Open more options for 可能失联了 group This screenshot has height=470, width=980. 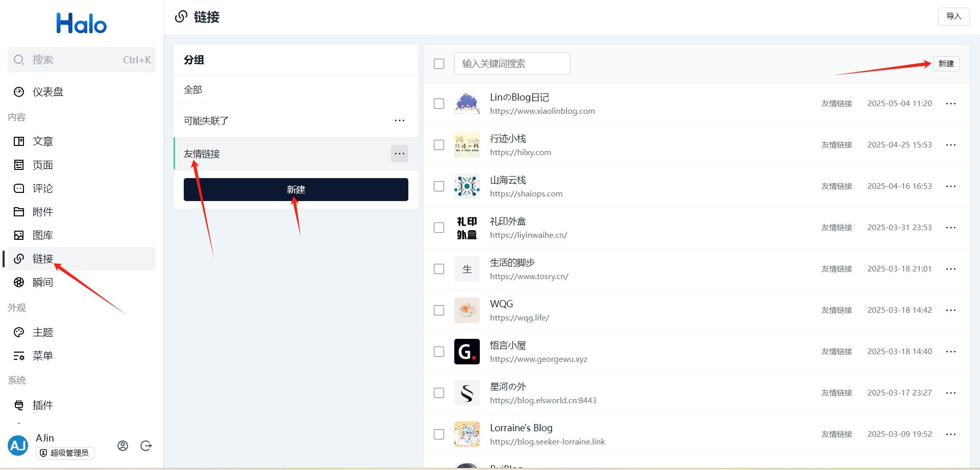click(399, 121)
